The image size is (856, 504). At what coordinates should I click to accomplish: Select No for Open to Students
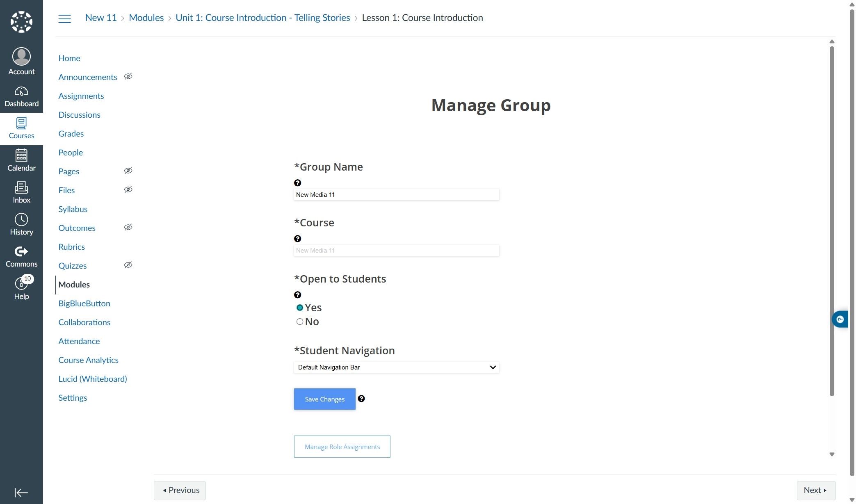click(x=300, y=322)
